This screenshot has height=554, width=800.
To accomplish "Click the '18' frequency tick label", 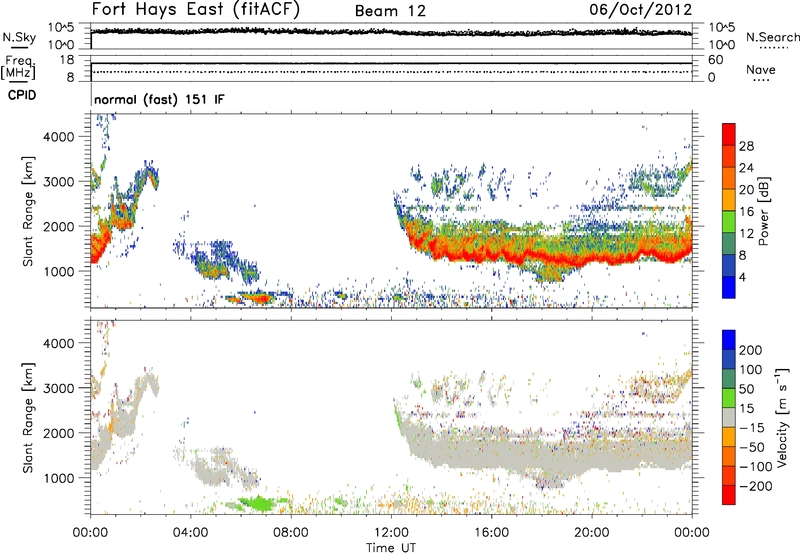I will pyautogui.click(x=67, y=60).
